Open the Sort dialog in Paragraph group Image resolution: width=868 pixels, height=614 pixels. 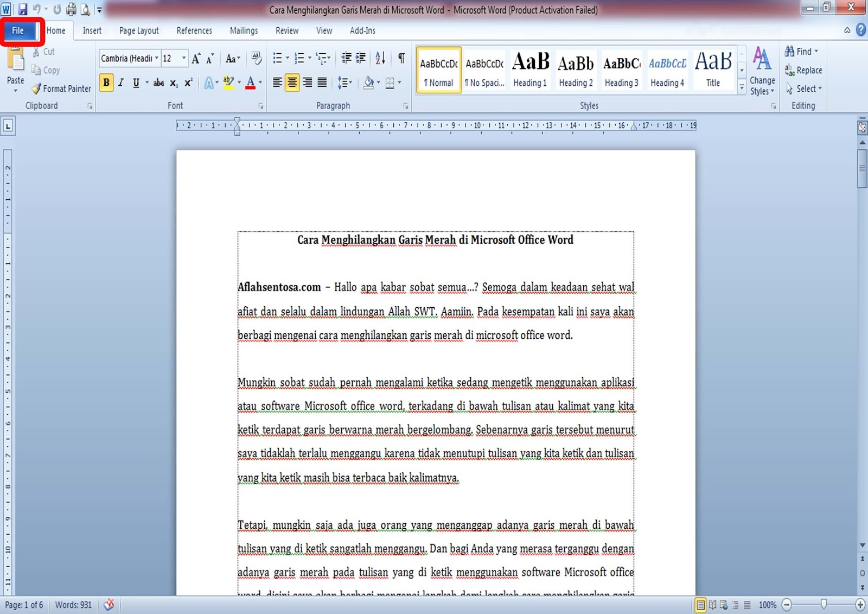[380, 58]
